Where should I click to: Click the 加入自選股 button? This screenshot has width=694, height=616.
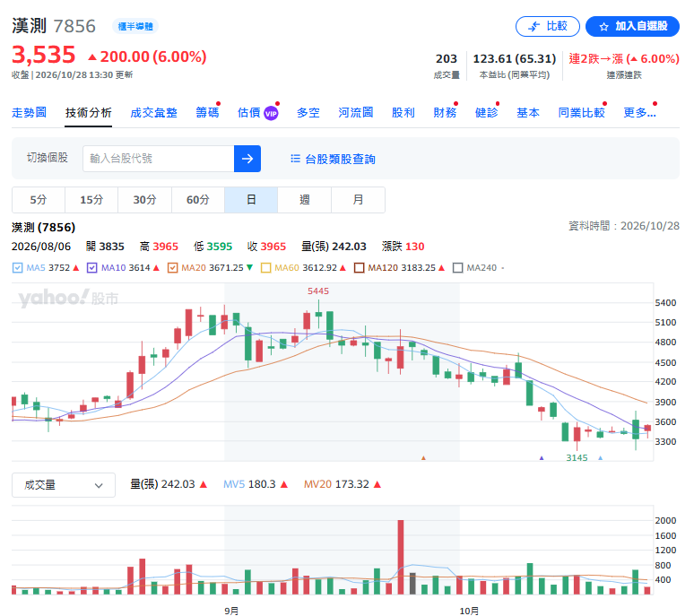[632, 27]
